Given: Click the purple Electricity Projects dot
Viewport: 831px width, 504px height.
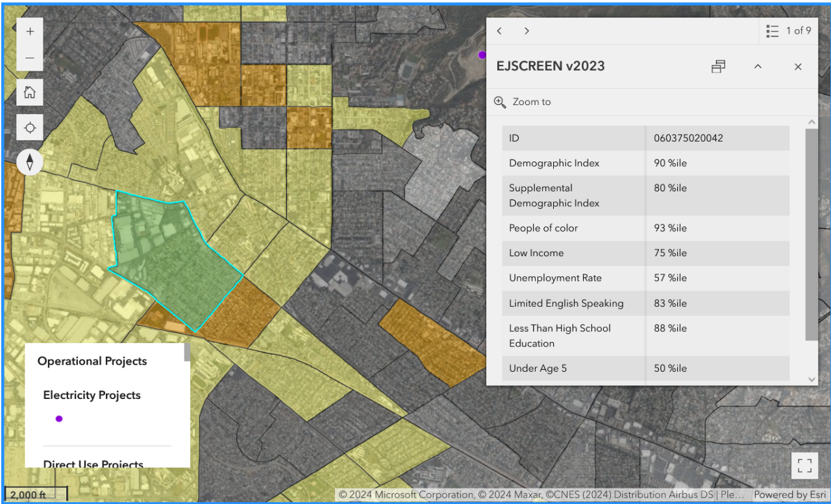Looking at the screenshot, I should coord(58,418).
